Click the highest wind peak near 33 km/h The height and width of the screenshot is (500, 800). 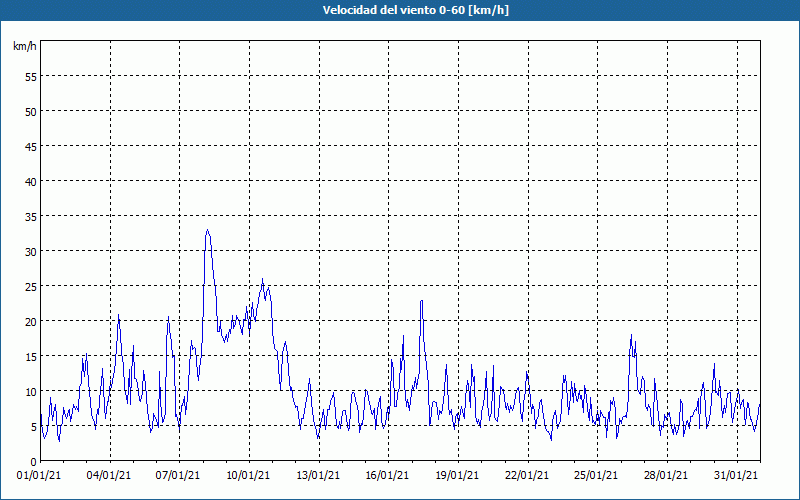(207, 230)
